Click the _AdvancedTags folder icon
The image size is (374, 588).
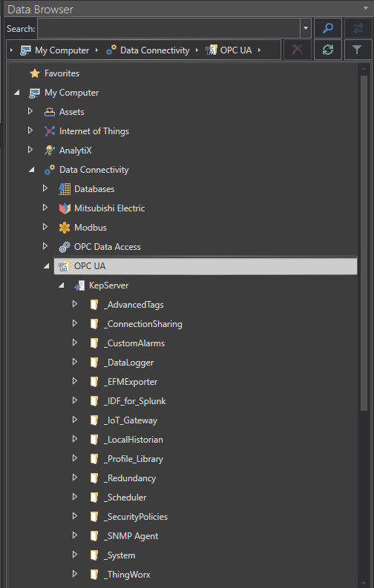(x=94, y=305)
